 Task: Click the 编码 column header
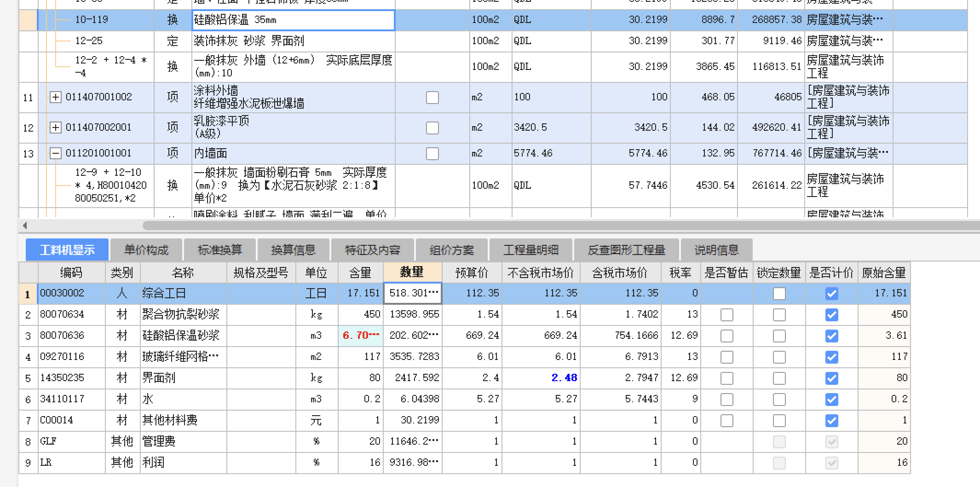[x=71, y=273]
